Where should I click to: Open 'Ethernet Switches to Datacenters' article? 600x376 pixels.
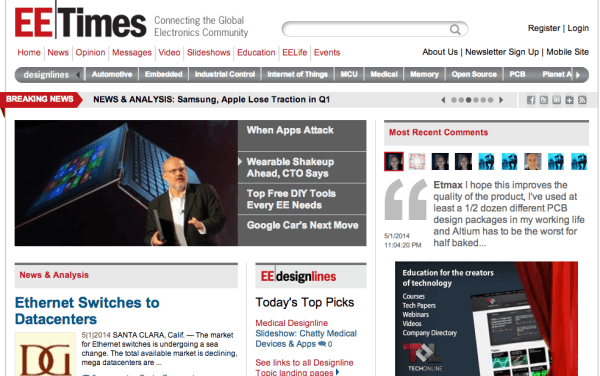[87, 311]
